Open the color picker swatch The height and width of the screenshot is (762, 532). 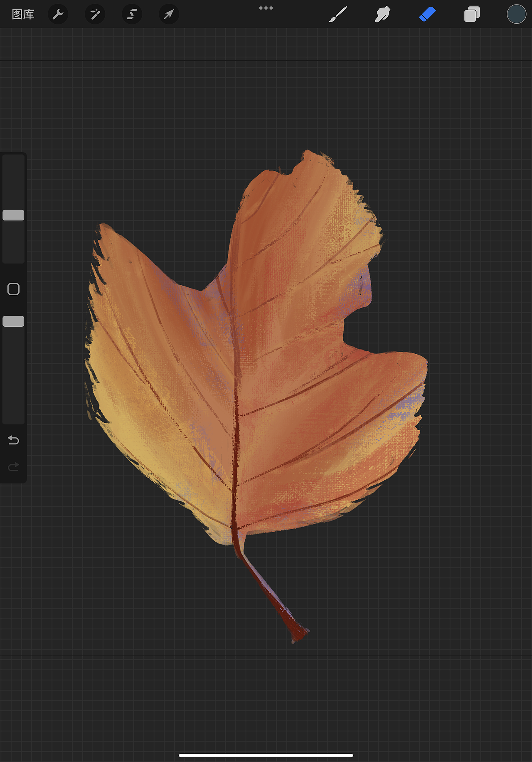coord(516,15)
